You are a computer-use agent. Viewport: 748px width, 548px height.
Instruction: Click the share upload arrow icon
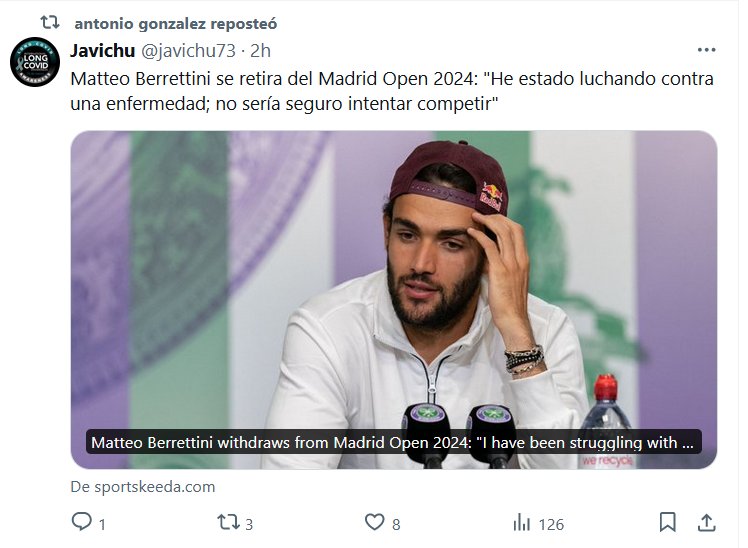coord(706,522)
